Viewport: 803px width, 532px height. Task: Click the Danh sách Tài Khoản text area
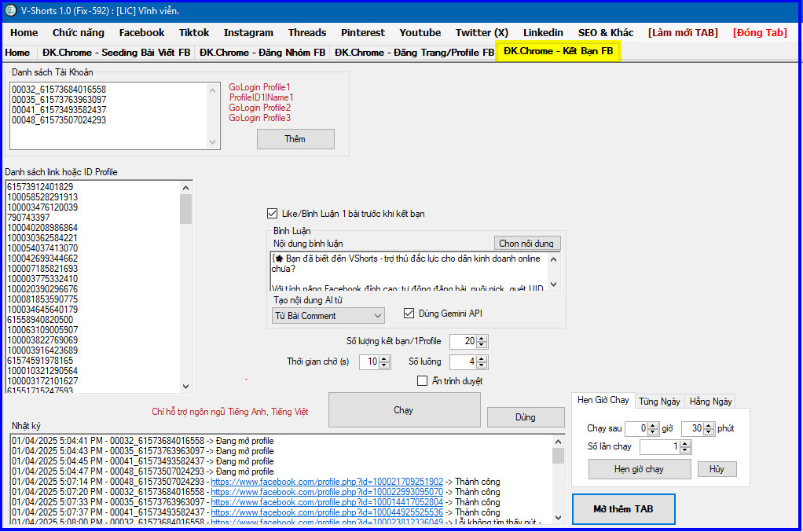[115, 116]
